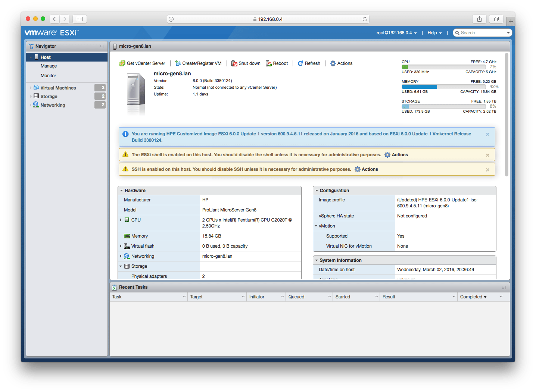536x392 pixels.
Task: Click the Safari address bar 192.168.0.4
Action: [268, 19]
